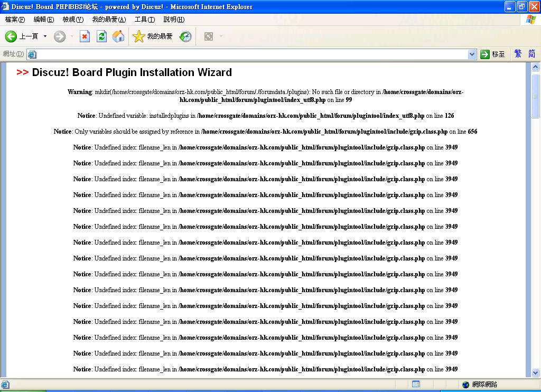Click the green Back arrow button
Viewport: 541px width, 392px height.
click(11, 36)
